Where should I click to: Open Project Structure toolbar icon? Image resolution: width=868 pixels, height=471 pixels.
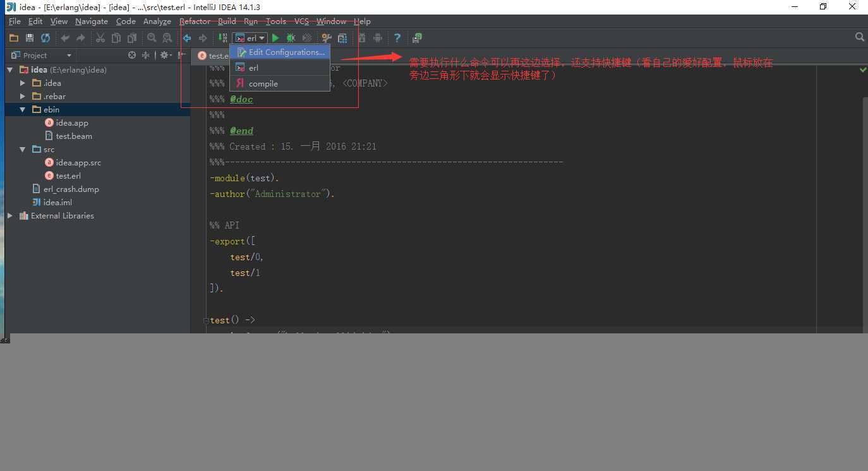[x=342, y=38]
